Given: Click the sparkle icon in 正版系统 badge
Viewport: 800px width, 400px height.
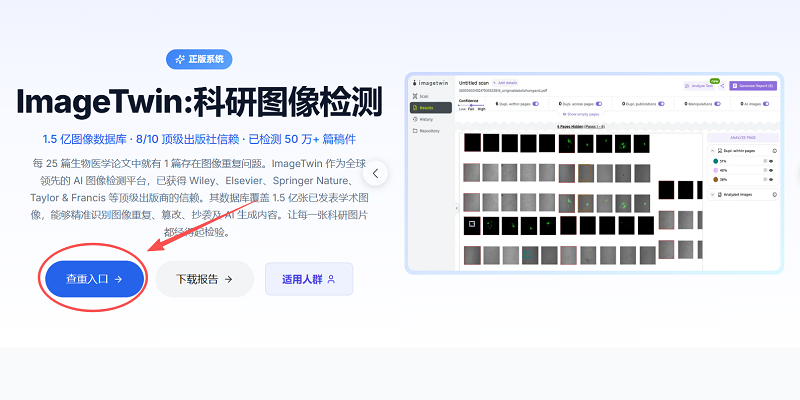Looking at the screenshot, I should (x=180, y=60).
